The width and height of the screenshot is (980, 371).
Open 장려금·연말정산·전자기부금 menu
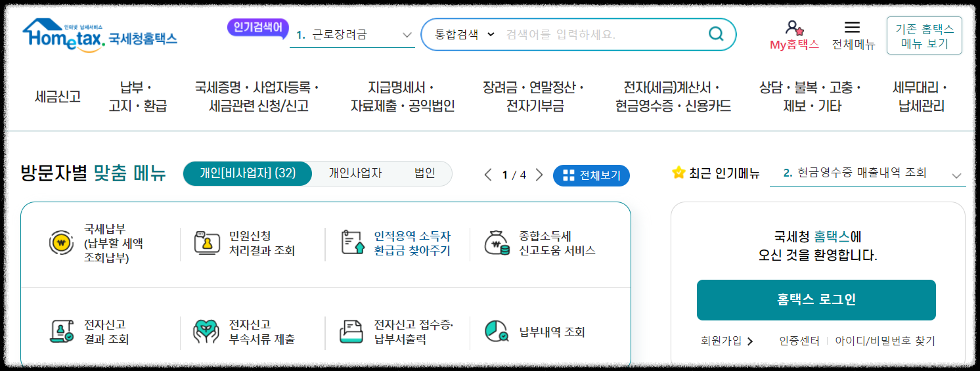pos(534,97)
